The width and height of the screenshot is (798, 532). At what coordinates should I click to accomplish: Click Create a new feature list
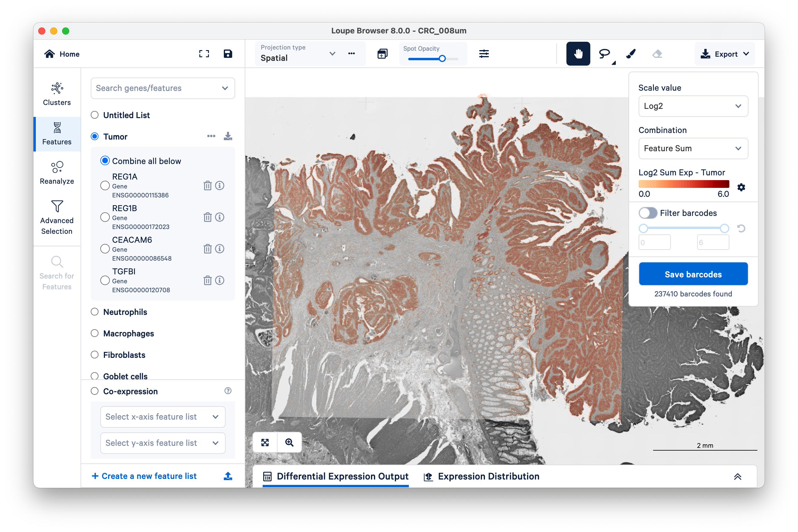[x=144, y=476]
